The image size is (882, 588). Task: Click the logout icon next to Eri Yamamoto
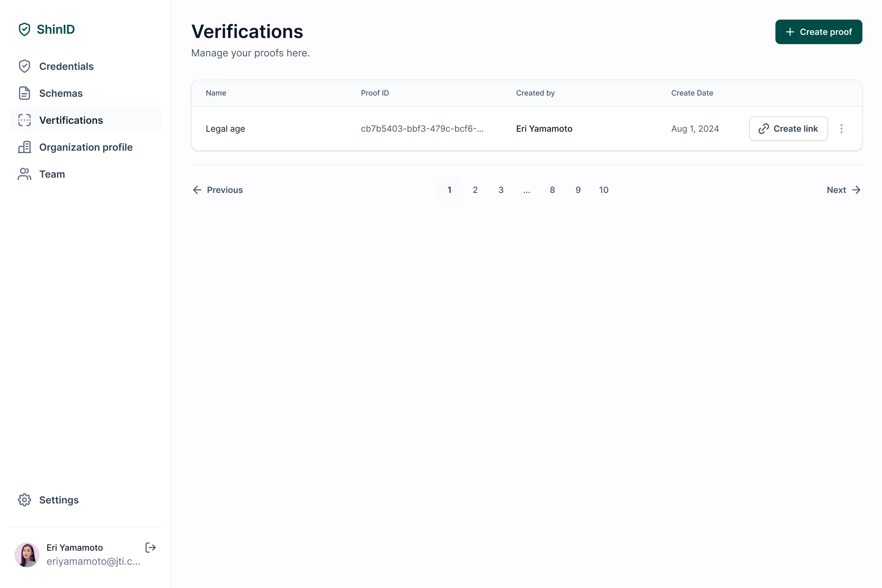coord(150,548)
